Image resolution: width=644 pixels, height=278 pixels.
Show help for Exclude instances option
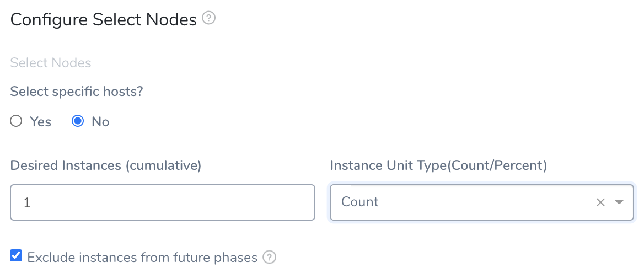tap(270, 258)
